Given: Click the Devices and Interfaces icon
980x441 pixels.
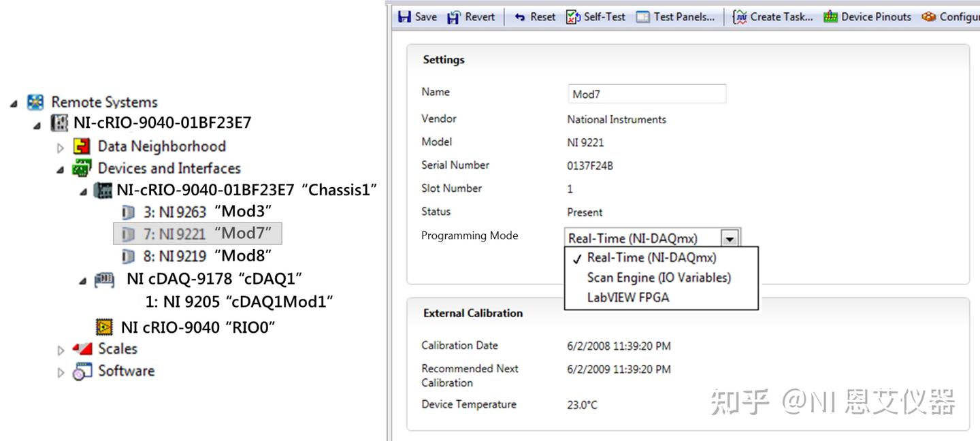Looking at the screenshot, I should (82, 168).
